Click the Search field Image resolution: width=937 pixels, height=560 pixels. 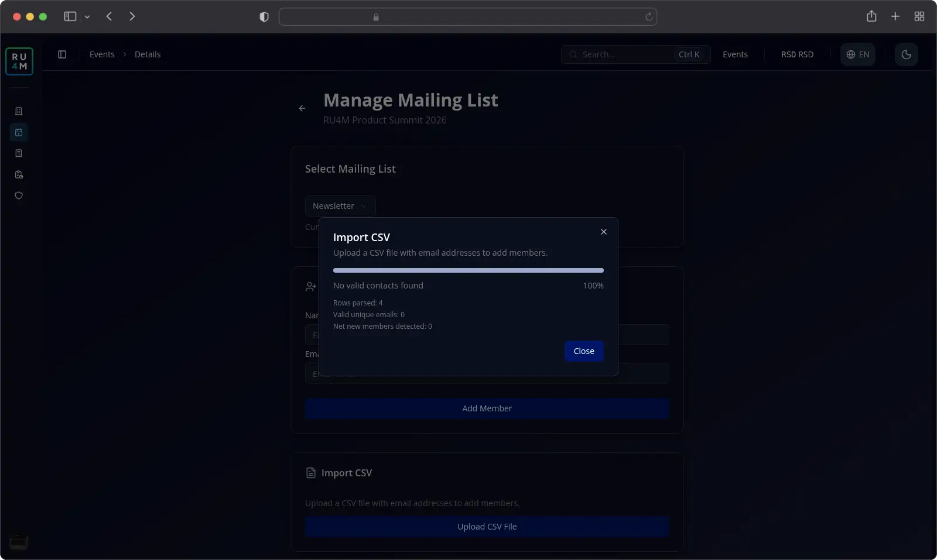click(x=636, y=54)
